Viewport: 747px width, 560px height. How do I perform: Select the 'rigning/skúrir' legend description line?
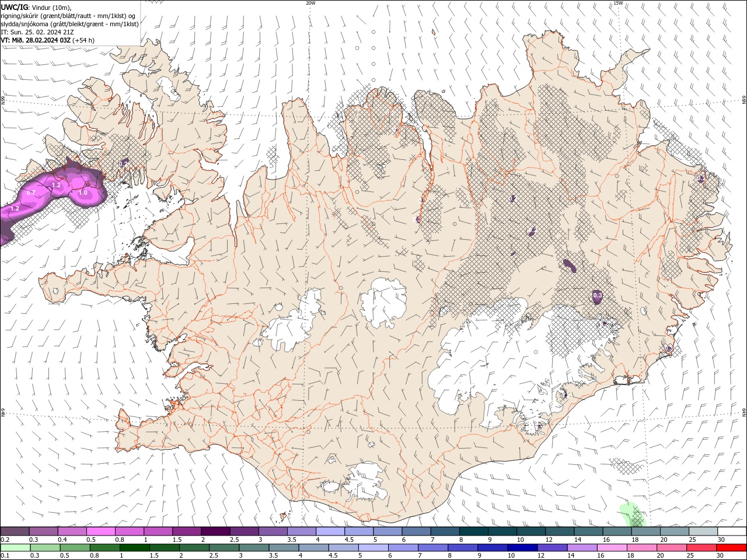click(68, 16)
